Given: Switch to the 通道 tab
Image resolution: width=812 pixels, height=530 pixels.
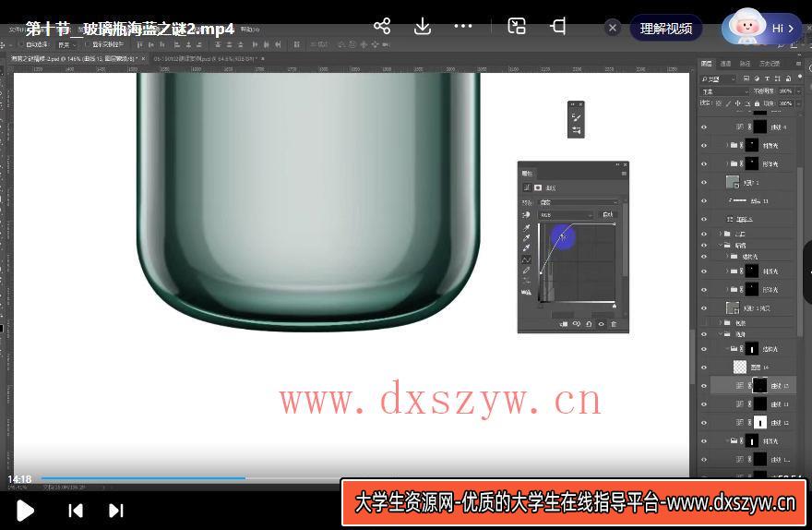Looking at the screenshot, I should pyautogui.click(x=725, y=64).
